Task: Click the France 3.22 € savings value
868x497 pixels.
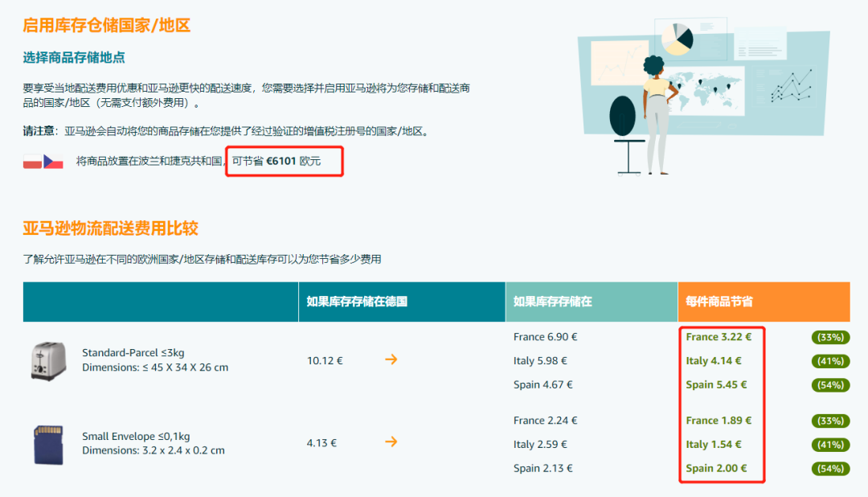Action: pos(719,337)
